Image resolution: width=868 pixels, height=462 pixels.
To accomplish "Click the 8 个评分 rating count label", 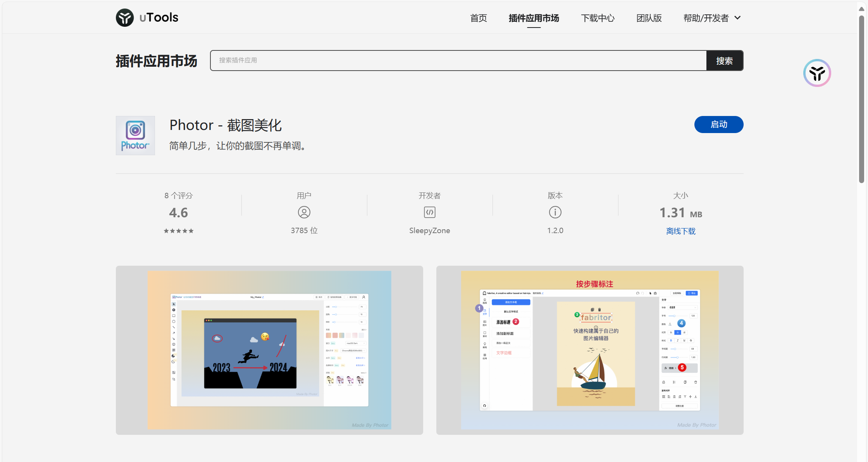I will pos(178,196).
